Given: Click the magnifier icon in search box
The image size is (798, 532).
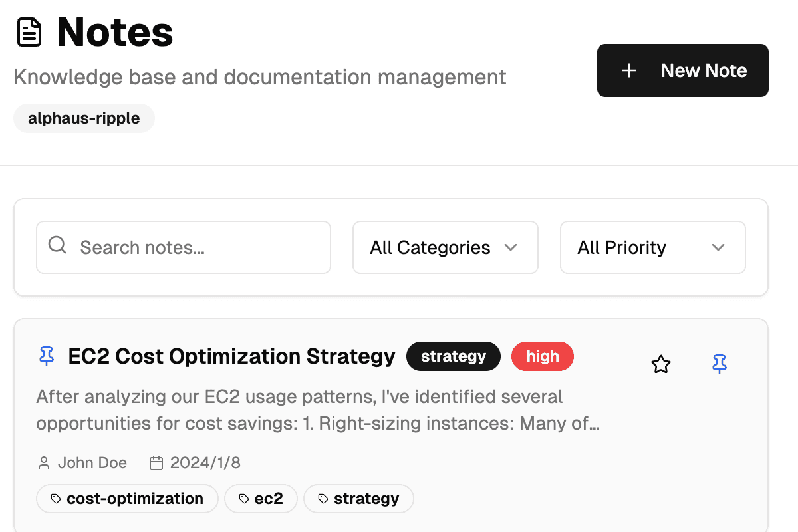Looking at the screenshot, I should pos(58,246).
